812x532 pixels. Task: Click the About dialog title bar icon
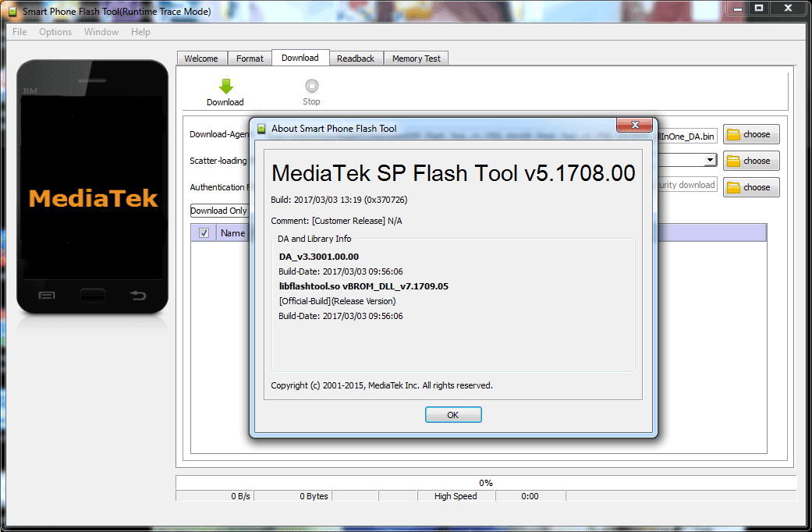point(261,129)
